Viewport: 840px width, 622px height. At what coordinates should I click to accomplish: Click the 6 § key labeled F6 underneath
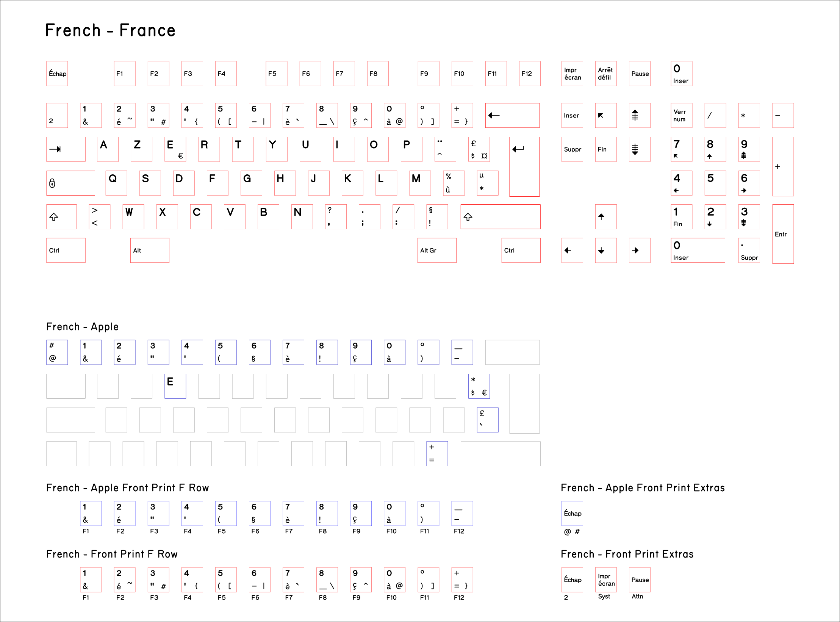[x=260, y=513]
